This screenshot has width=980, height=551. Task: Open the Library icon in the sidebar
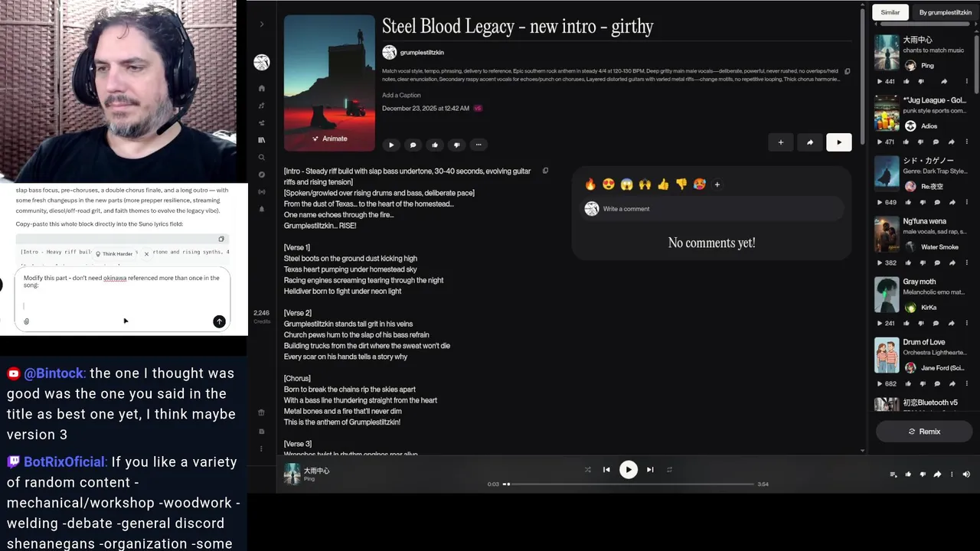[x=262, y=140]
